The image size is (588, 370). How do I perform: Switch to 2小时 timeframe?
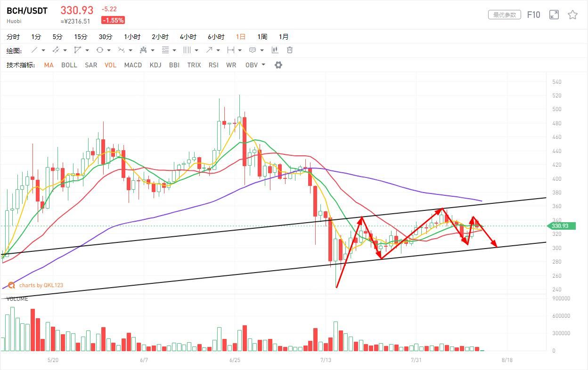pos(160,37)
